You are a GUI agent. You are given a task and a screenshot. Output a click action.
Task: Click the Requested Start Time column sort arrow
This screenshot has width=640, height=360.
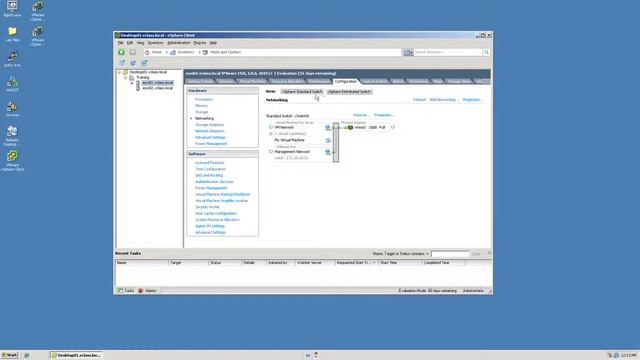point(374,263)
